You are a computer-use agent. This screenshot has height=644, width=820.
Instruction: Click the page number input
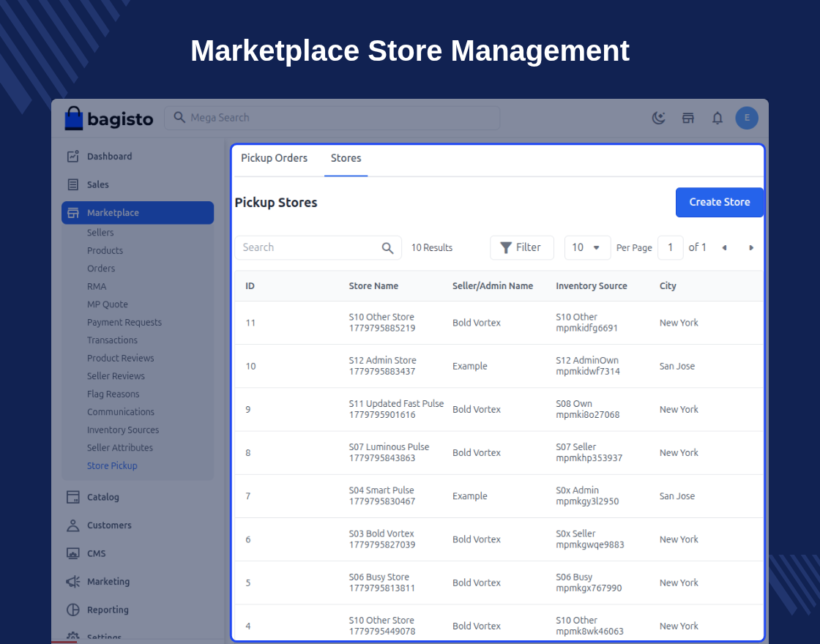tap(670, 248)
